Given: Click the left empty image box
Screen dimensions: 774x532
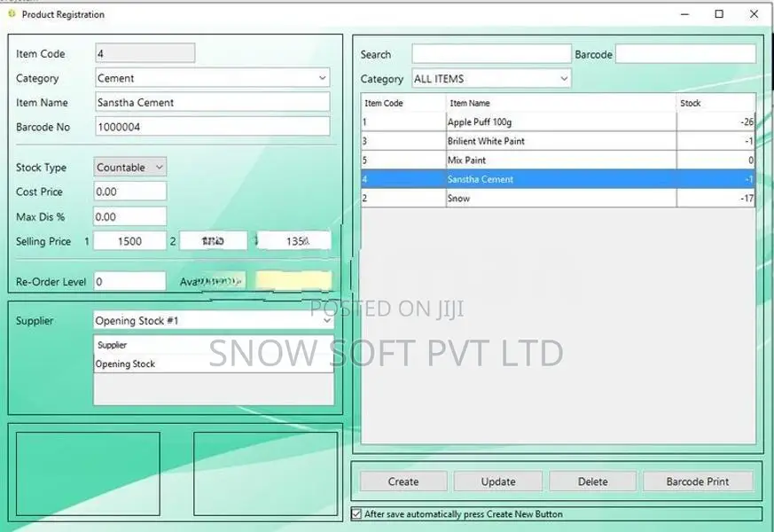Looking at the screenshot, I should tap(88, 473).
